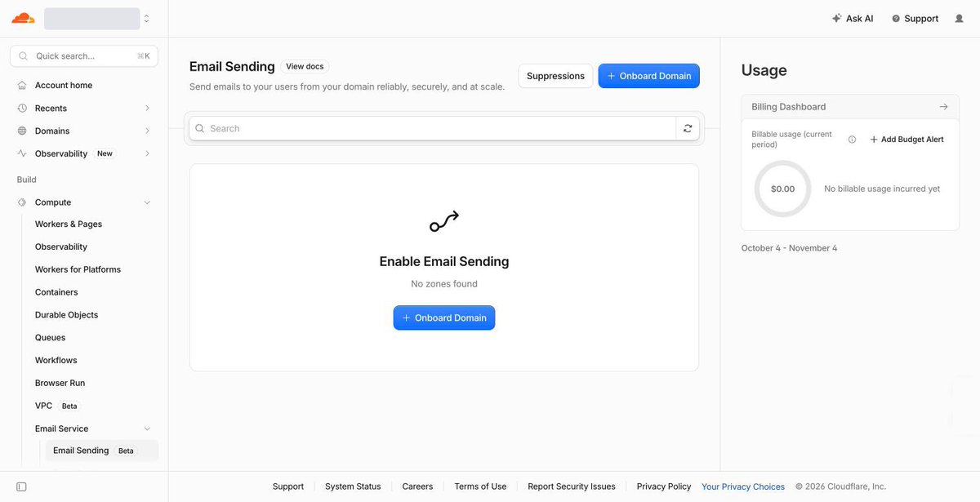This screenshot has width=980, height=502.
Task: Click Onboard Domain in page header
Action: tap(649, 76)
